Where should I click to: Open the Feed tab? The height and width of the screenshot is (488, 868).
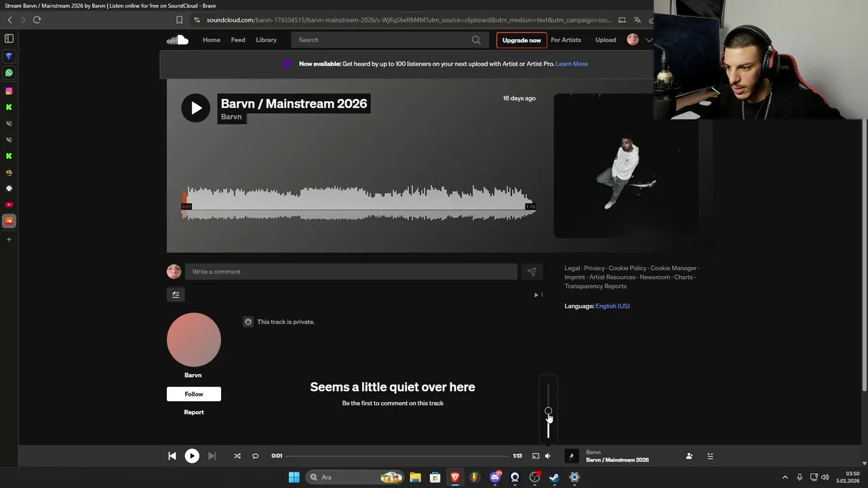click(x=238, y=40)
